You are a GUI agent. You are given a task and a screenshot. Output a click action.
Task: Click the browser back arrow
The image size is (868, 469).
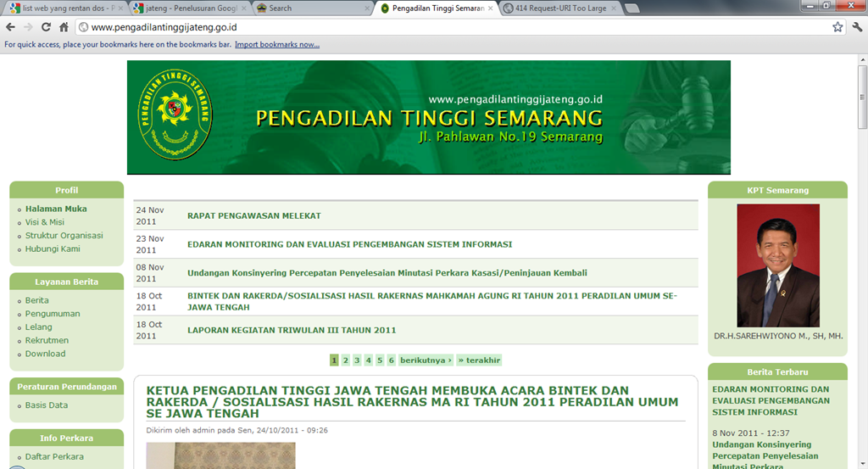(10, 27)
